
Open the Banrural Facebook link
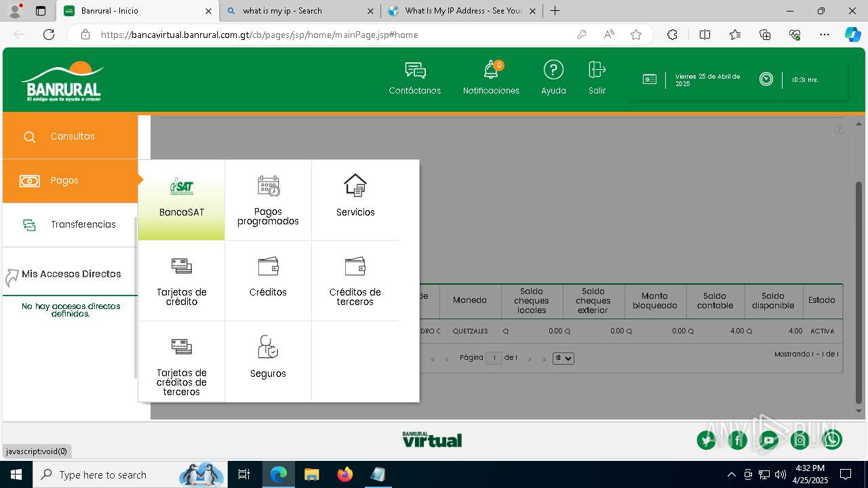coord(738,441)
